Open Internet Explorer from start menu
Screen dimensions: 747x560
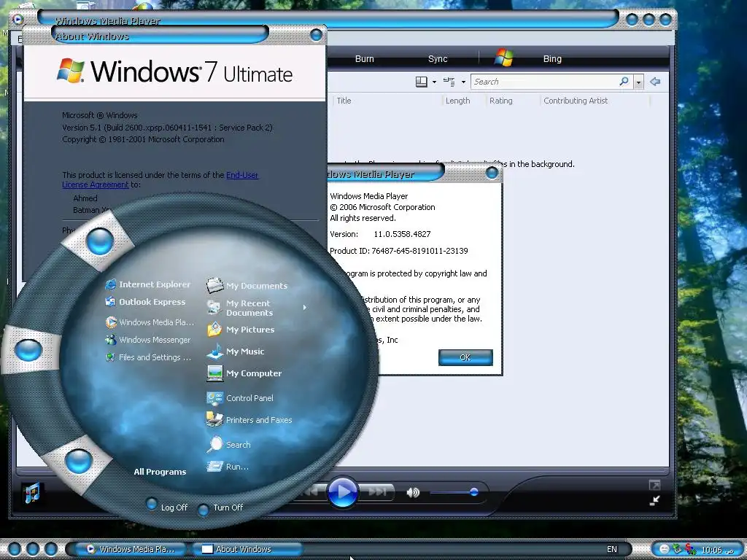(x=147, y=284)
